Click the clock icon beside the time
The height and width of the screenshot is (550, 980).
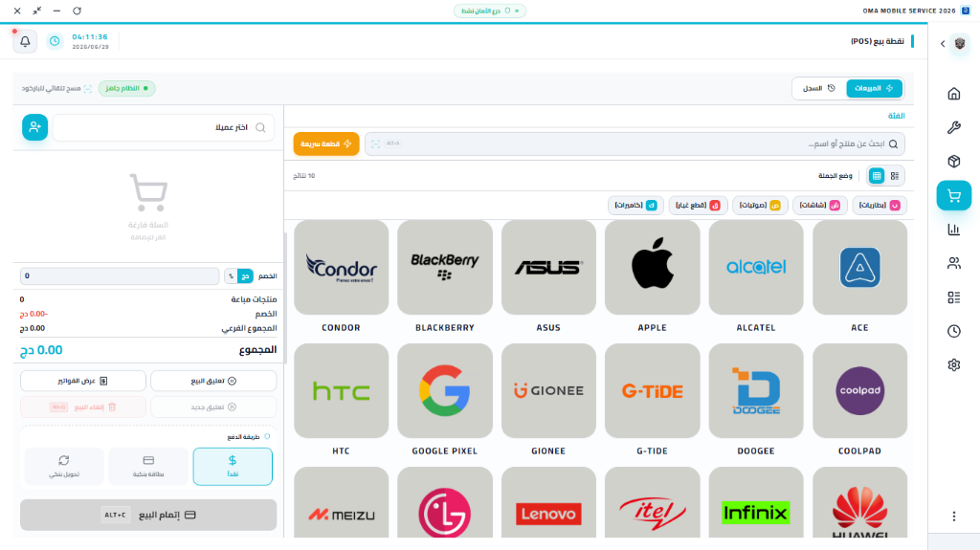tap(55, 41)
